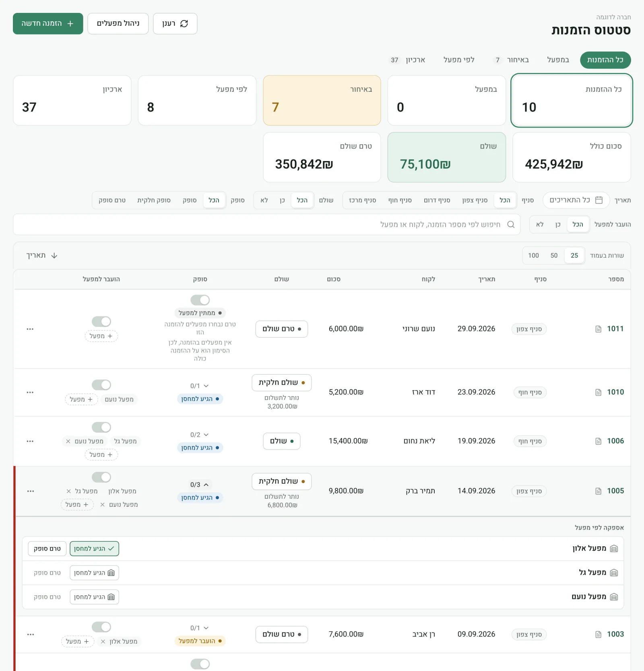The image size is (644, 671).
Task: Open the calendar icon in כל התאריכים
Action: pyautogui.click(x=599, y=200)
